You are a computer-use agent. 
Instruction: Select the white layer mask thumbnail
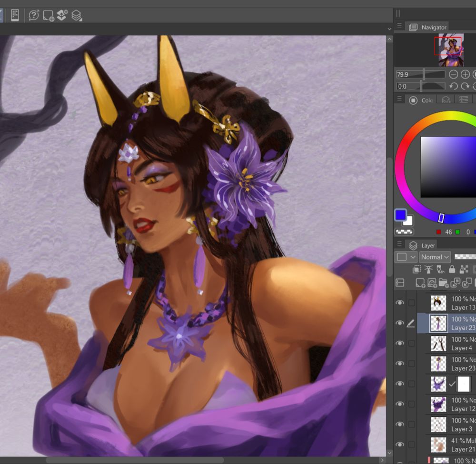[464, 384]
